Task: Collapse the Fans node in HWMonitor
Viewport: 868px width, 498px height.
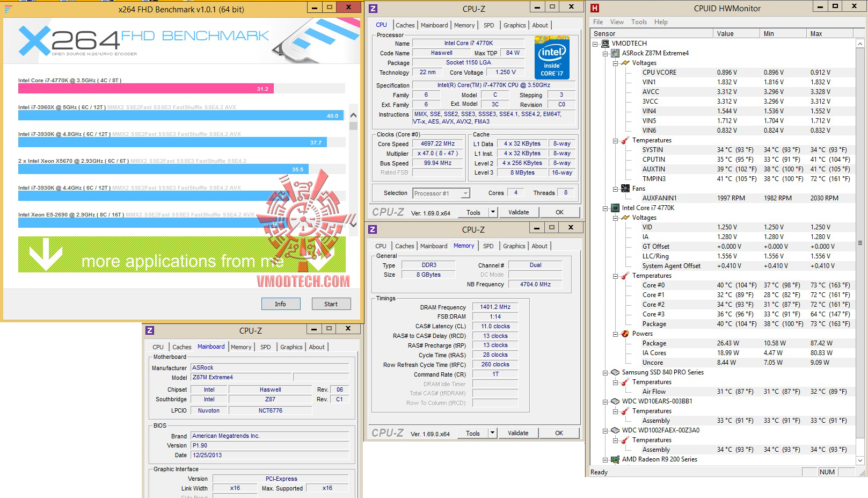Action: click(616, 189)
